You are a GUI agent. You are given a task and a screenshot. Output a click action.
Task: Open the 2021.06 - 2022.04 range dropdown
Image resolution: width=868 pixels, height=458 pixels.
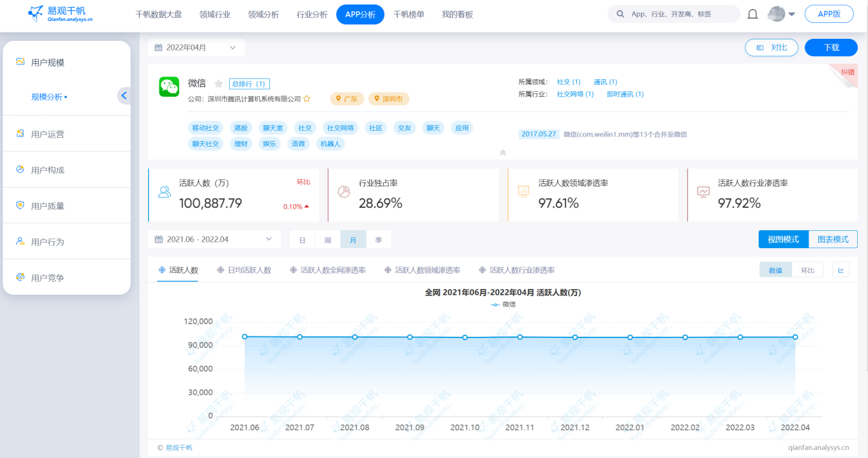[x=214, y=239]
